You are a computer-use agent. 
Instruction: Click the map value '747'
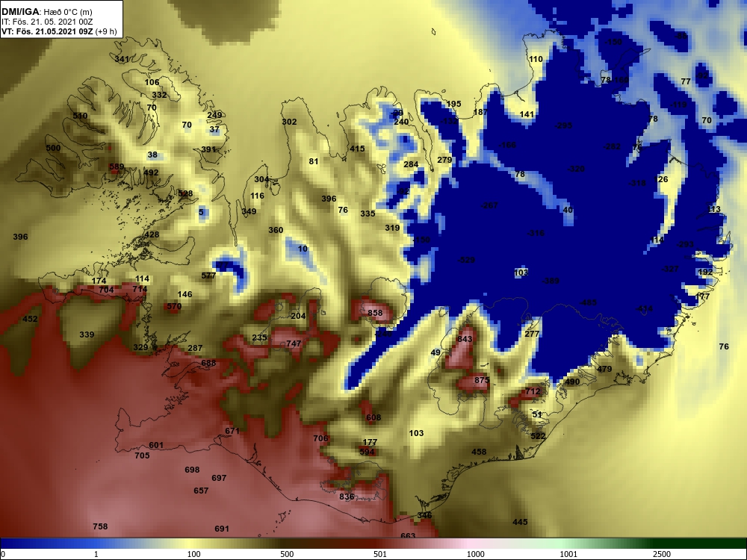click(294, 343)
